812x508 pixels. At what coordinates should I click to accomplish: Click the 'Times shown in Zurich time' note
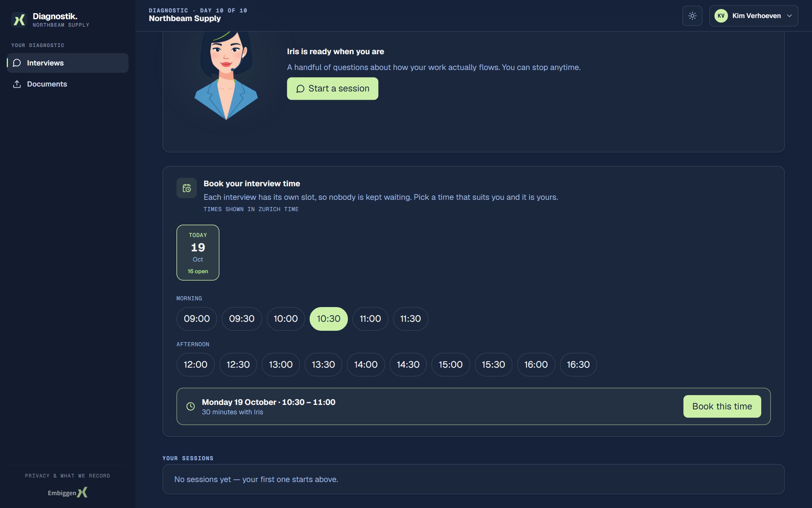click(x=251, y=209)
